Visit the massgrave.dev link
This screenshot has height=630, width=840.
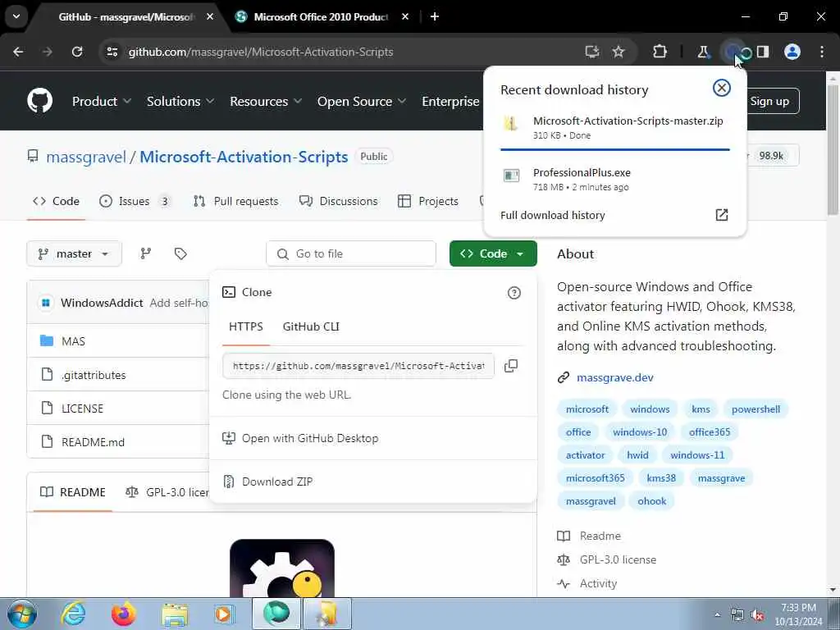click(615, 377)
